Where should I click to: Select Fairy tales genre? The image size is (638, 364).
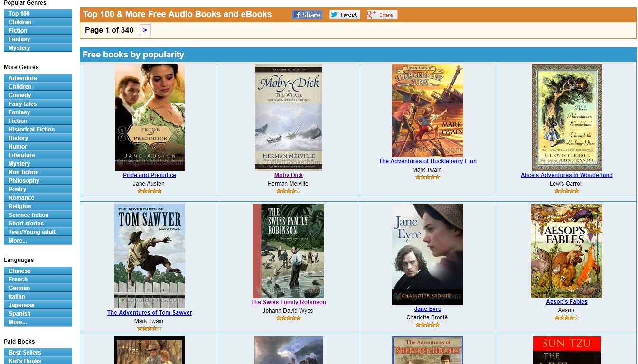[38, 104]
